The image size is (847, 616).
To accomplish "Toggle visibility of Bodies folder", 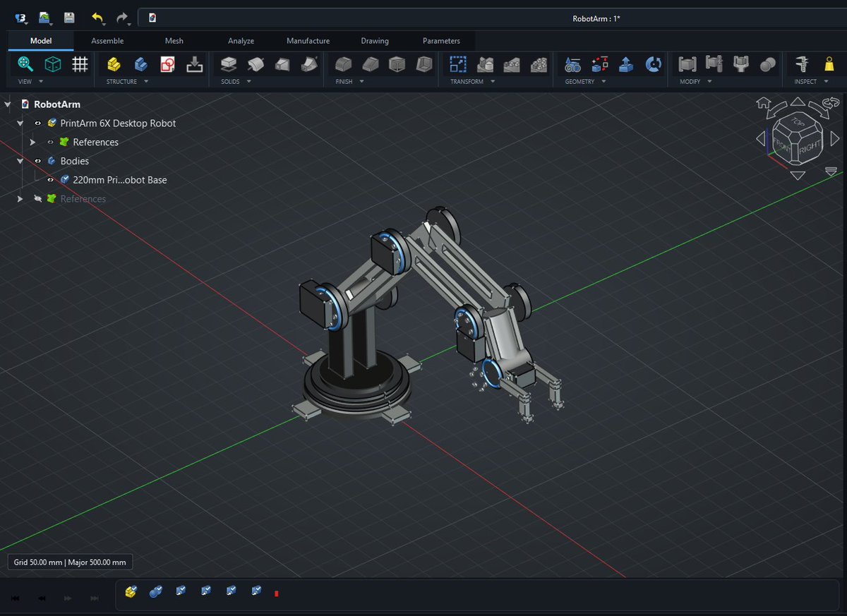I will coord(38,161).
